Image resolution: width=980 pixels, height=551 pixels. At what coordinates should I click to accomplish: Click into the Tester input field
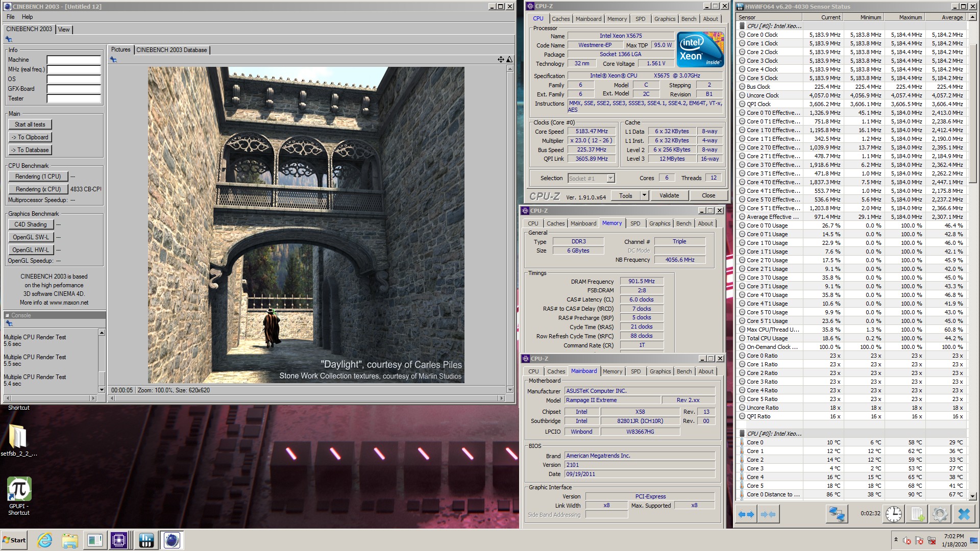click(x=74, y=98)
